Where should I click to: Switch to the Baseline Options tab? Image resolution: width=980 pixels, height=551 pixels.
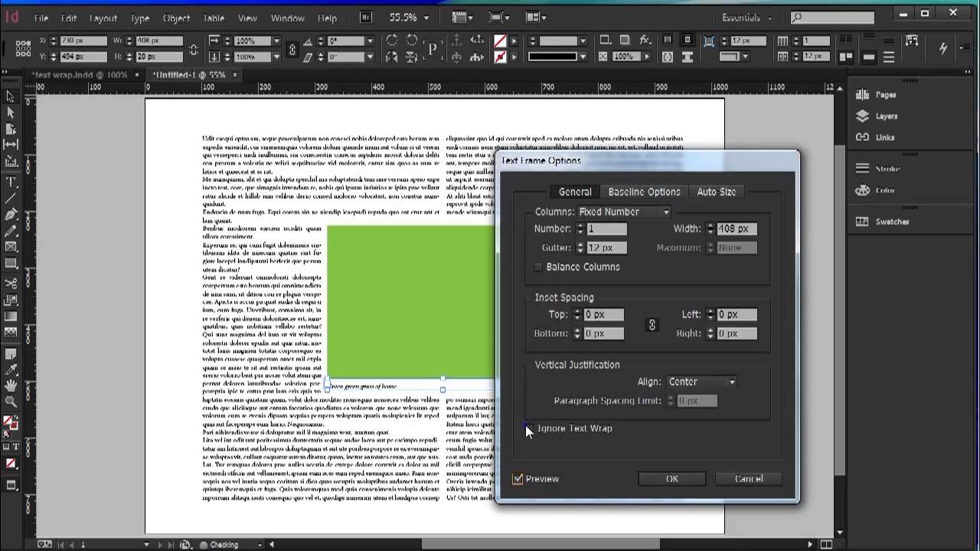pyautogui.click(x=644, y=192)
